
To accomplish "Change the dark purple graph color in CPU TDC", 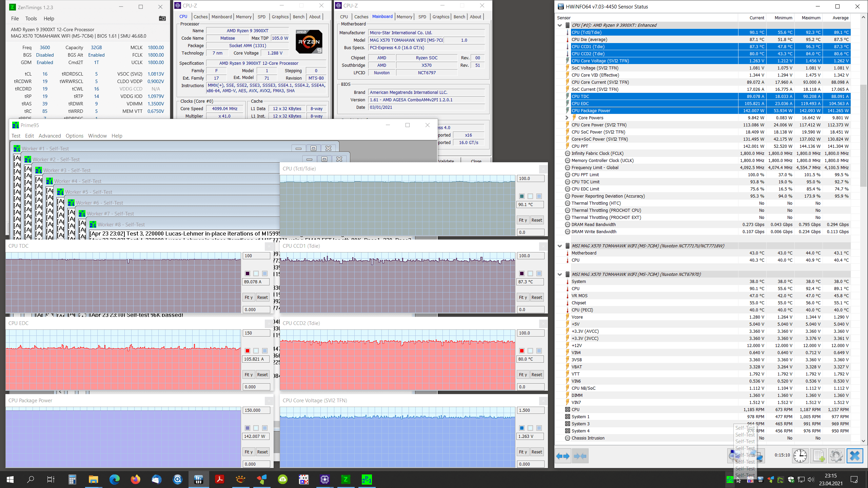I will coord(248,273).
